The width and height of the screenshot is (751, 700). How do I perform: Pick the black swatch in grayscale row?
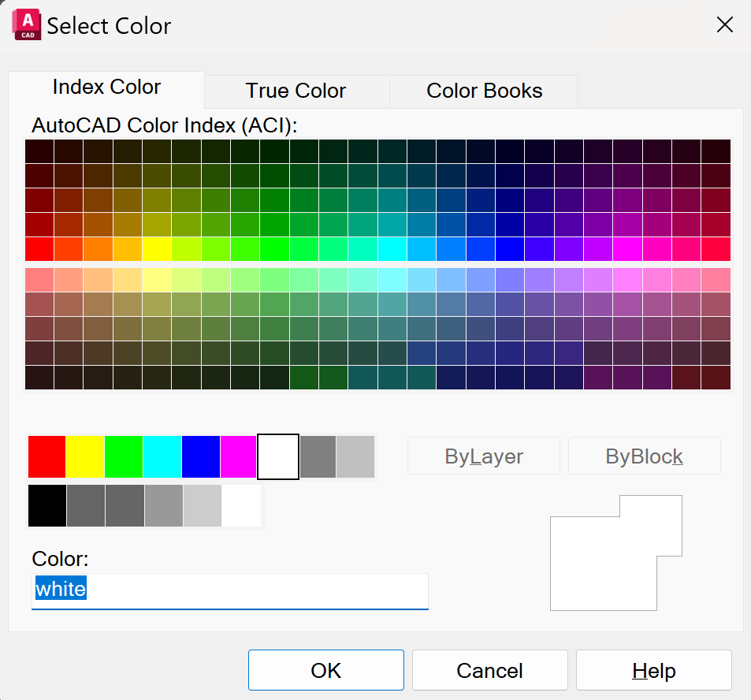[x=47, y=505]
